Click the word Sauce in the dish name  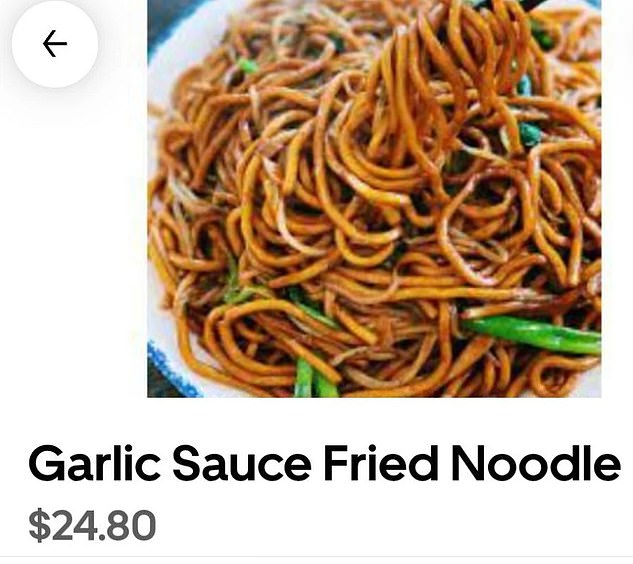point(242,462)
